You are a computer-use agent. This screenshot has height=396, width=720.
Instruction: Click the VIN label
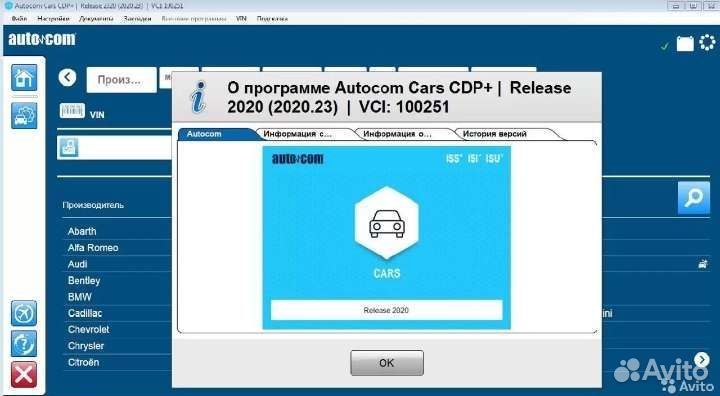tap(97, 115)
